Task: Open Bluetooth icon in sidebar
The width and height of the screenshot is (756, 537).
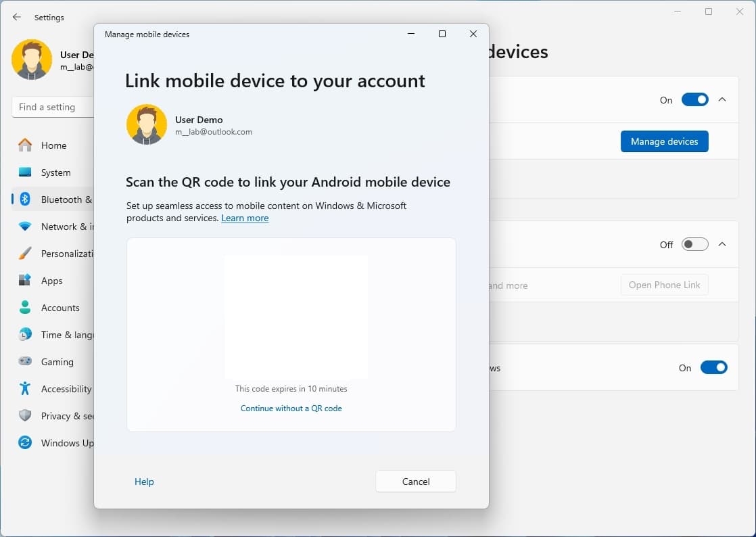Action: pyautogui.click(x=25, y=200)
